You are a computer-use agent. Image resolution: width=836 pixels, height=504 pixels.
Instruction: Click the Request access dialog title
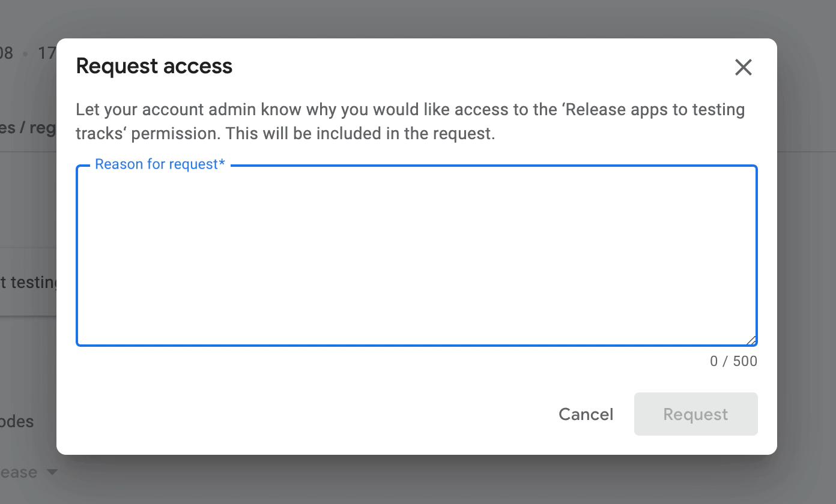[x=154, y=66]
